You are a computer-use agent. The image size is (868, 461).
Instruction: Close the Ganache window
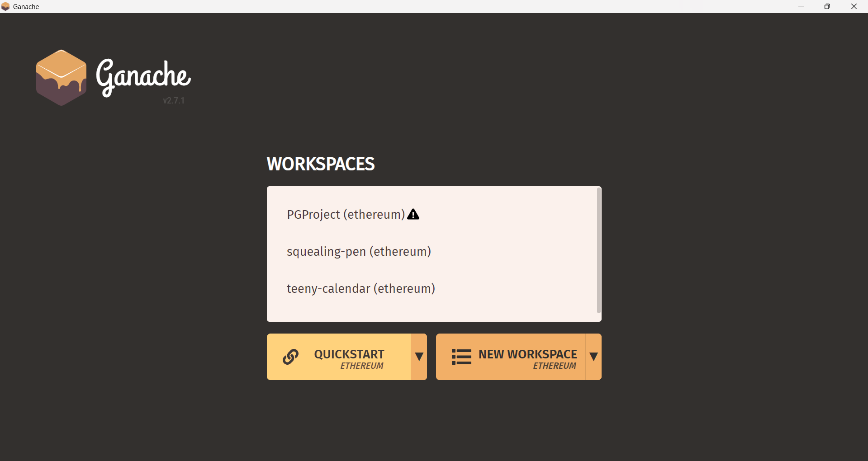854,6
